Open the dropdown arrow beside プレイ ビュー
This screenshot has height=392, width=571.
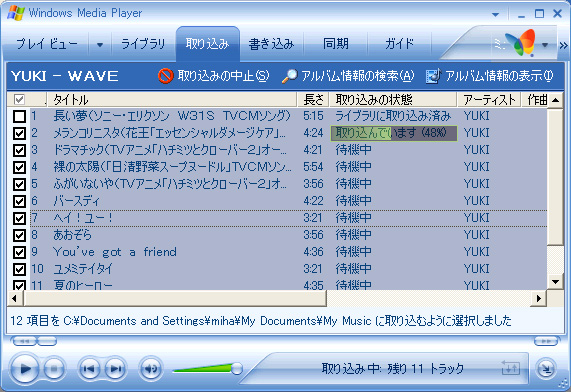pyautogui.click(x=99, y=45)
